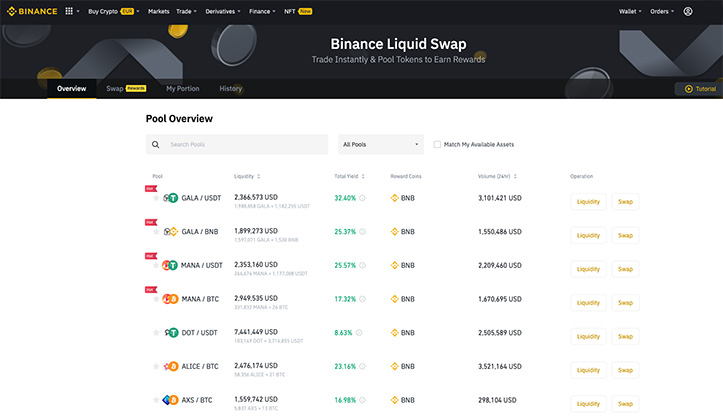Expand the Buy Crypto menu
This screenshot has width=723, height=420.
113,11
